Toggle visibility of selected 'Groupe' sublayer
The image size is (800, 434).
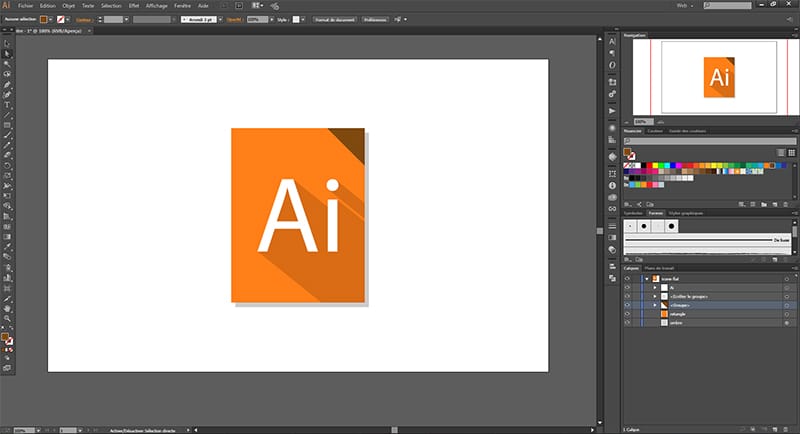point(628,305)
